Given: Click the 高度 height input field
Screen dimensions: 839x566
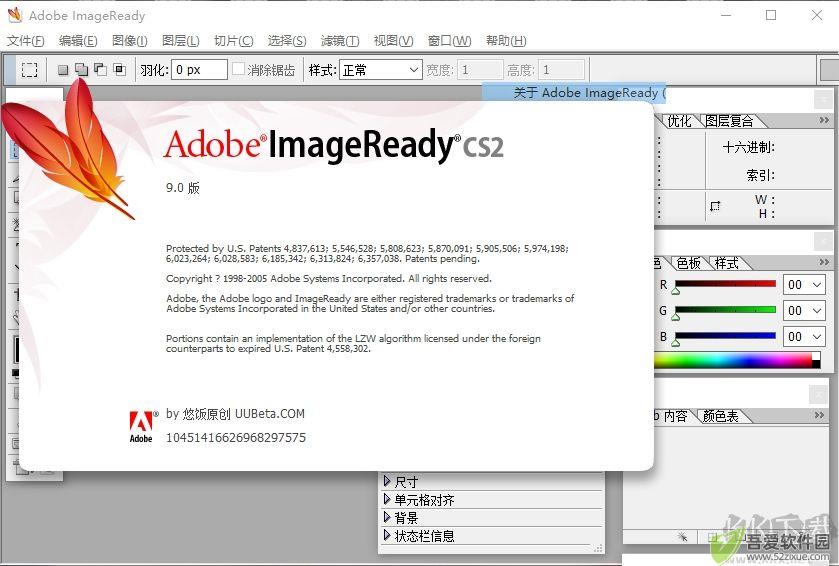Looking at the screenshot, I should tap(561, 70).
